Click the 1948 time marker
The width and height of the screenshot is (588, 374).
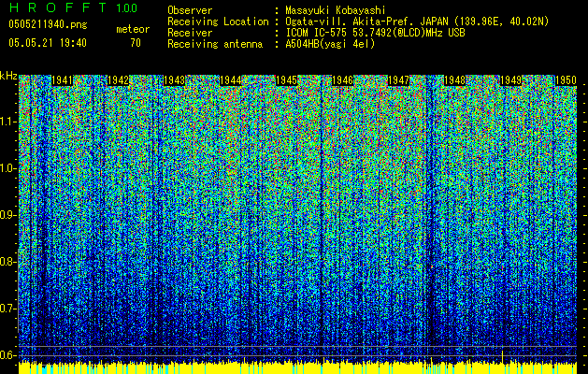pos(455,81)
